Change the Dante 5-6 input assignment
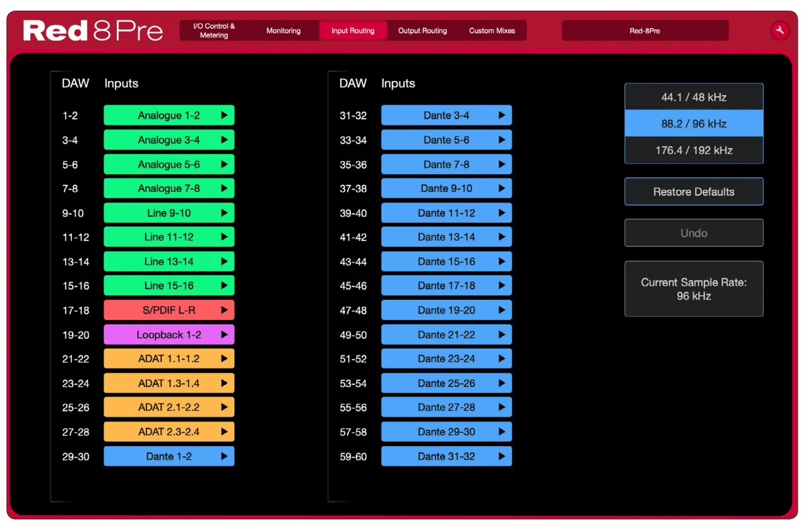The width and height of the screenshot is (808, 532). [446, 140]
